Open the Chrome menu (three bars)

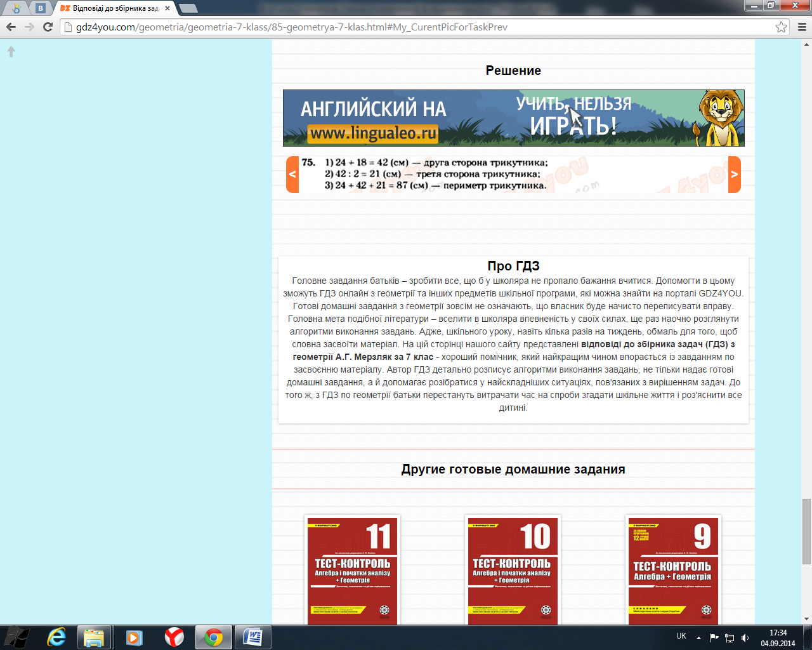tap(801, 27)
